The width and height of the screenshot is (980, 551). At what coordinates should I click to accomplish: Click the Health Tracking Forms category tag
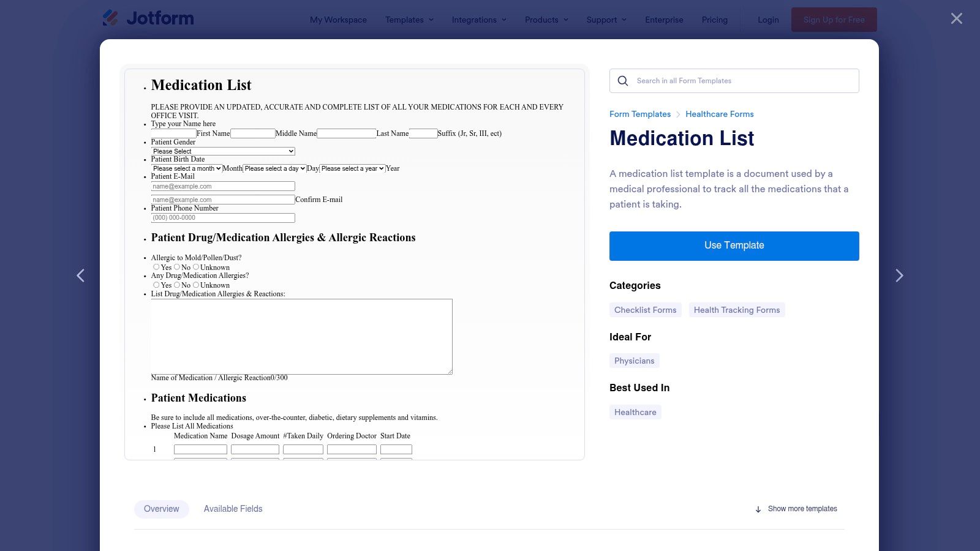pos(736,310)
